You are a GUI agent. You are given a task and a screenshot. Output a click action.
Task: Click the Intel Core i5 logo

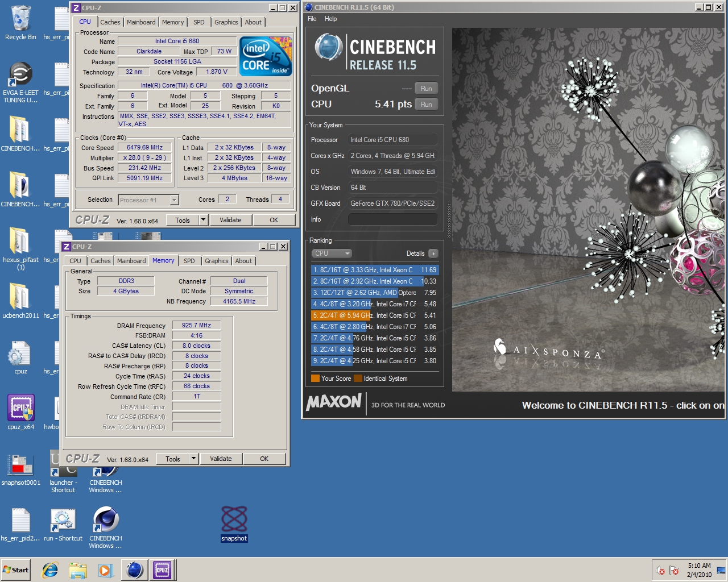(x=266, y=56)
